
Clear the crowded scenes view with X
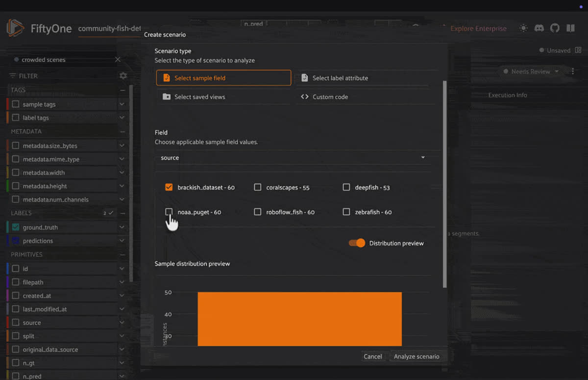(x=118, y=59)
